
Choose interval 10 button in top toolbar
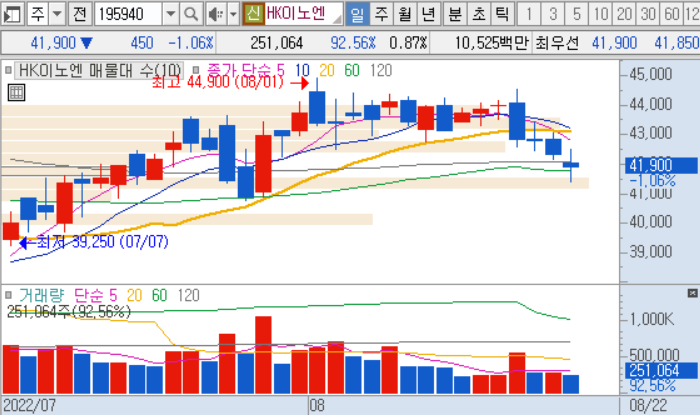coord(600,14)
